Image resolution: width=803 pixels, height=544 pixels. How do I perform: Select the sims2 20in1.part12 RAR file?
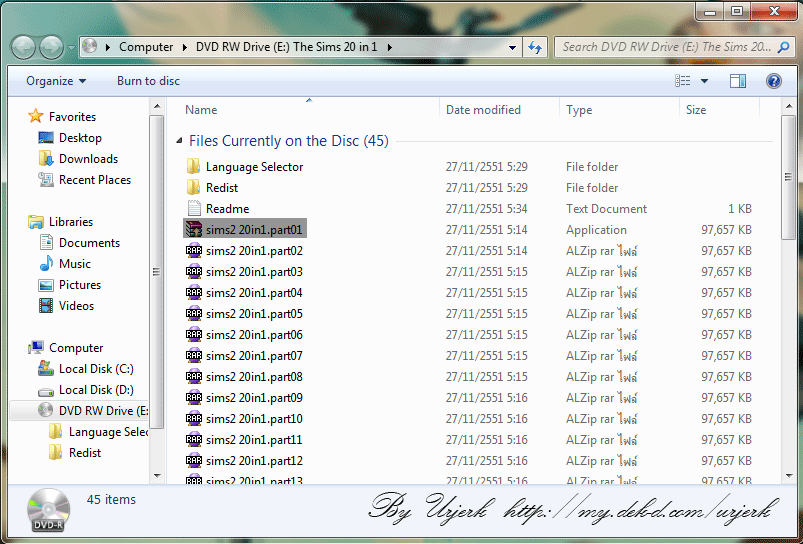pyautogui.click(x=245, y=461)
